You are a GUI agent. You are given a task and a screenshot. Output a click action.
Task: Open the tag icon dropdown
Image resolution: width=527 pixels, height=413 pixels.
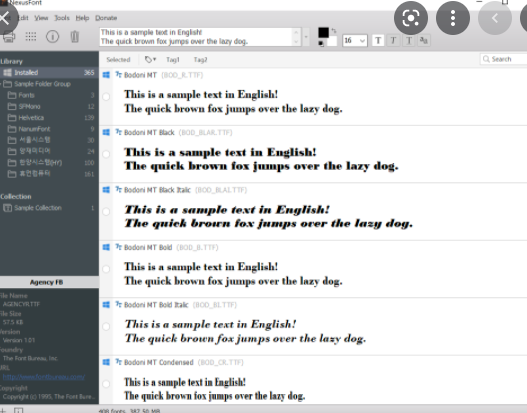coord(150,59)
